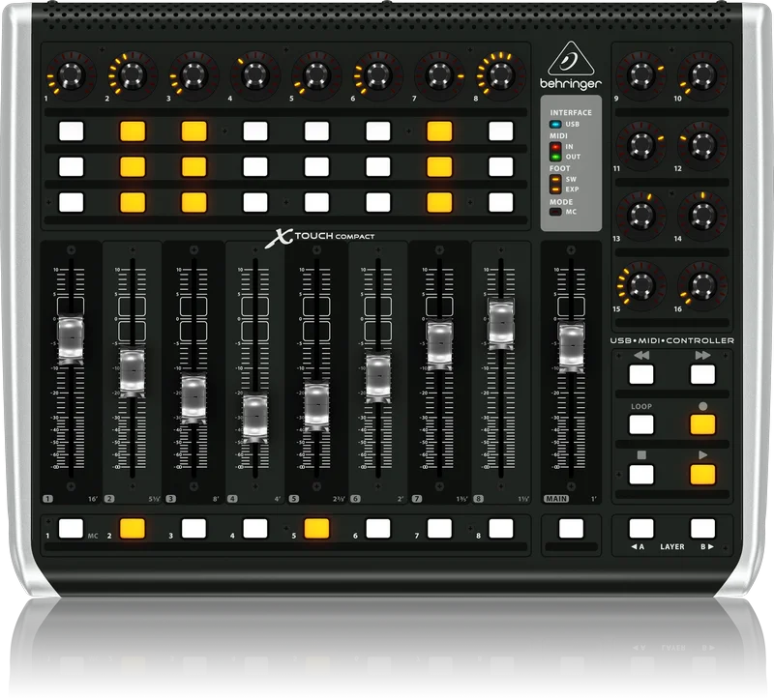Screen dimensions: 774x700
Task: Click the channel 3 fader cap
Action: coord(193,397)
